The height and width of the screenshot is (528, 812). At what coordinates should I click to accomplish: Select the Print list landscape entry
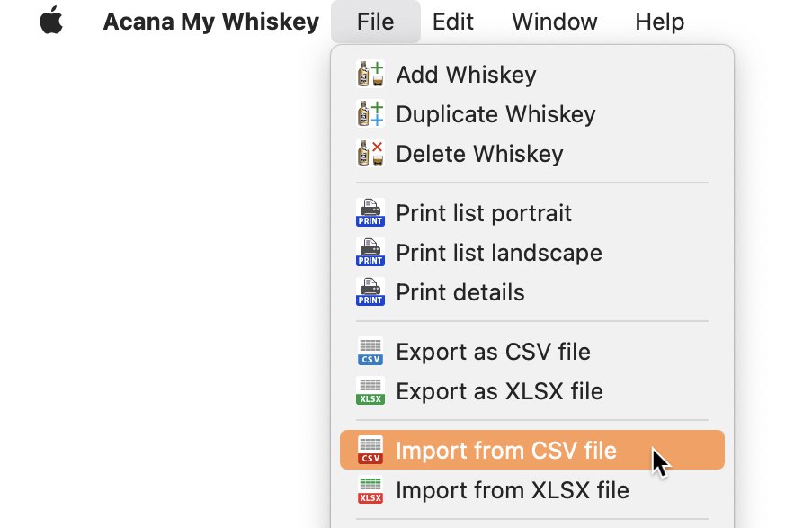coord(499,253)
